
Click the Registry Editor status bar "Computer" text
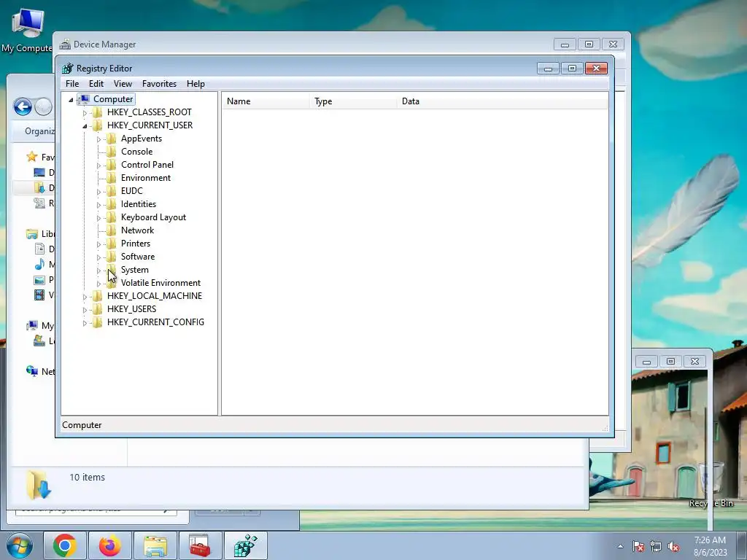coord(82,425)
